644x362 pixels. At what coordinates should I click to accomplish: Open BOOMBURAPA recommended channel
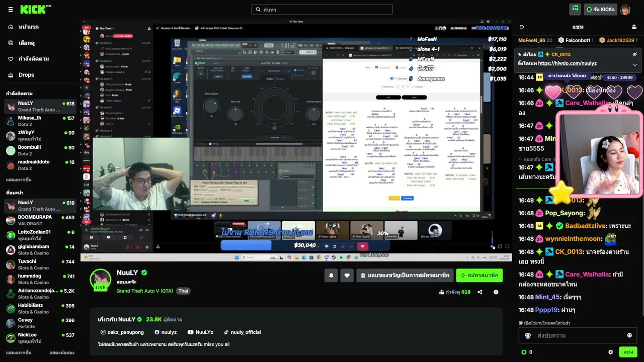[40, 220]
